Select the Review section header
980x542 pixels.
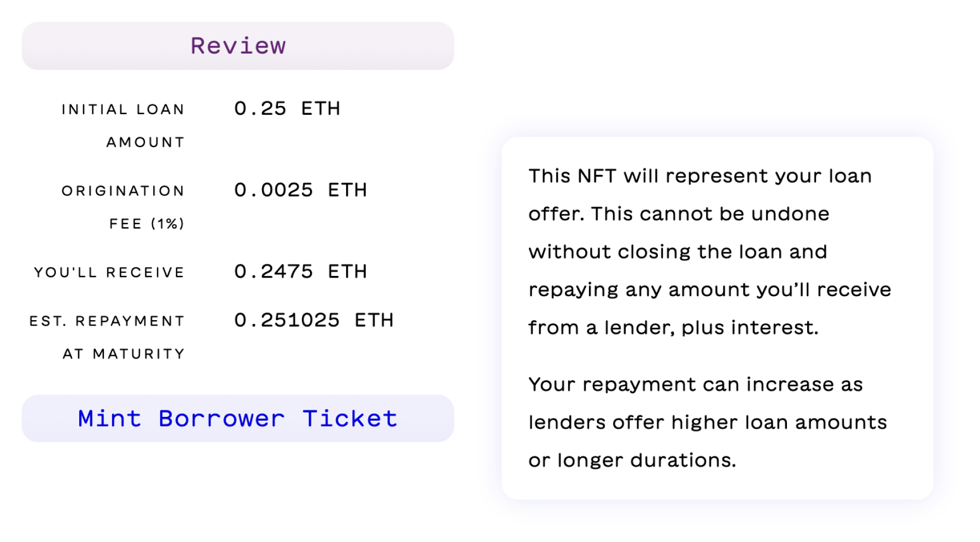238,46
